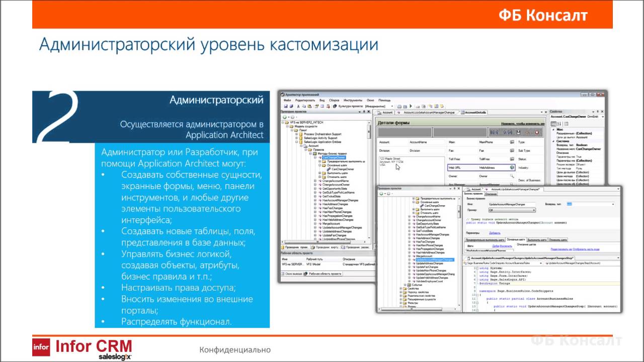Click the phone icon next to MainPhone
This screenshot has width=644, height=362.
coord(512,142)
